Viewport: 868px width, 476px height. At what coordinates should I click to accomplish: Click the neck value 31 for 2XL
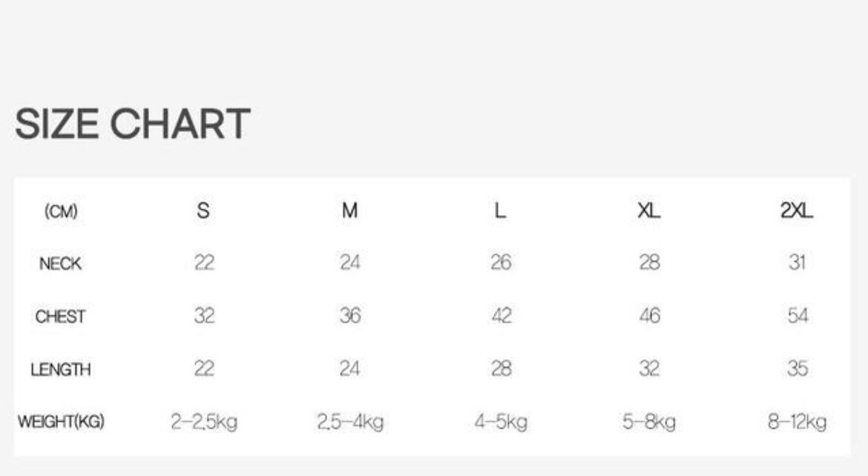point(797,263)
